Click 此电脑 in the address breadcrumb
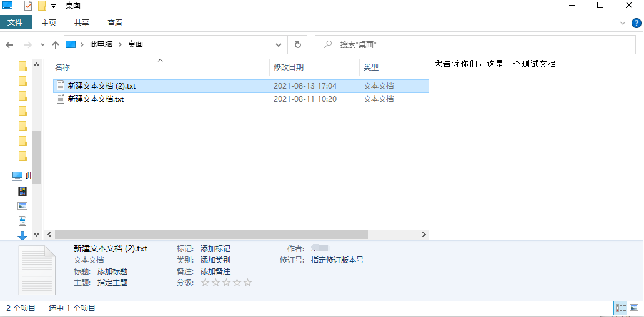 point(101,45)
